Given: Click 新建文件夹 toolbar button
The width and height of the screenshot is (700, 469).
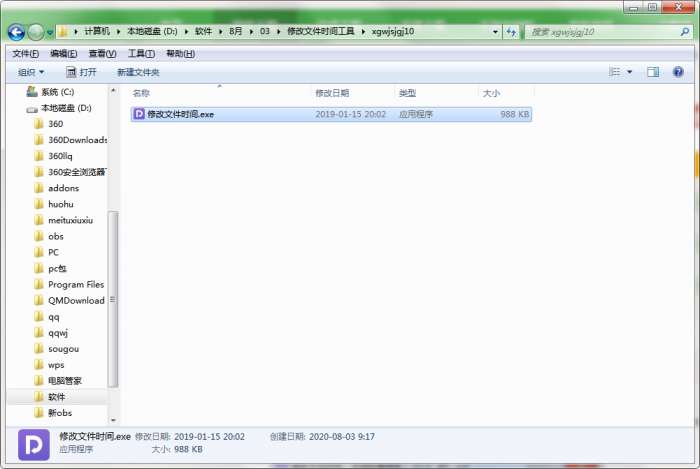Looking at the screenshot, I should [x=138, y=72].
